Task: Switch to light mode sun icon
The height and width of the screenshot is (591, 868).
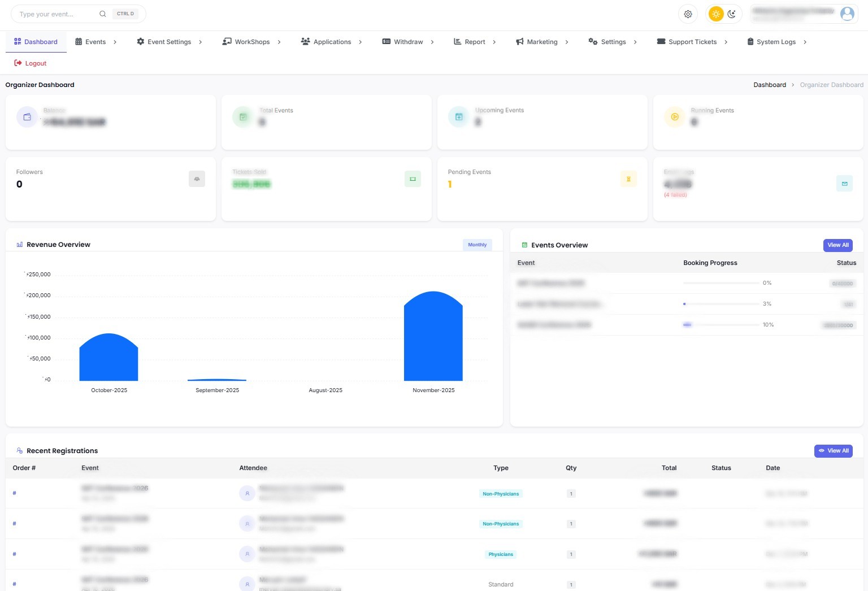Action: pos(716,14)
